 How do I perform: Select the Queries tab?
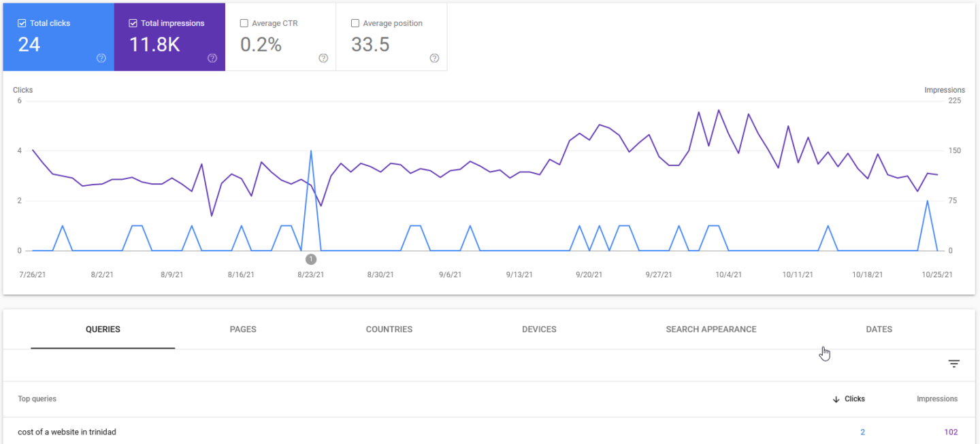coord(103,330)
